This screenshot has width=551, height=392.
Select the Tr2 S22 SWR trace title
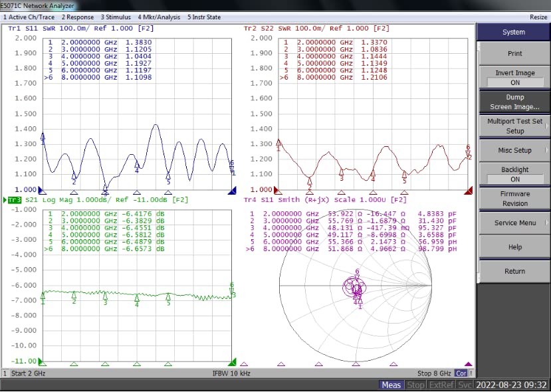316,29
